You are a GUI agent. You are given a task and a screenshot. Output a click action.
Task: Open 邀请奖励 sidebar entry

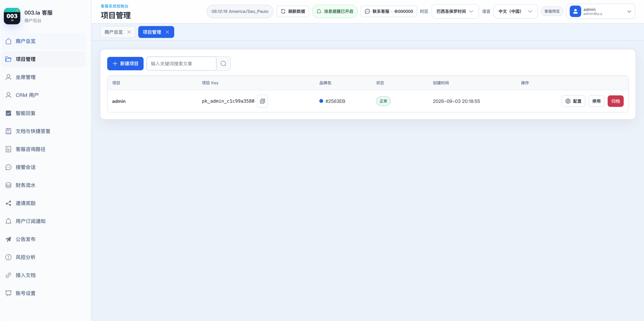click(43, 203)
